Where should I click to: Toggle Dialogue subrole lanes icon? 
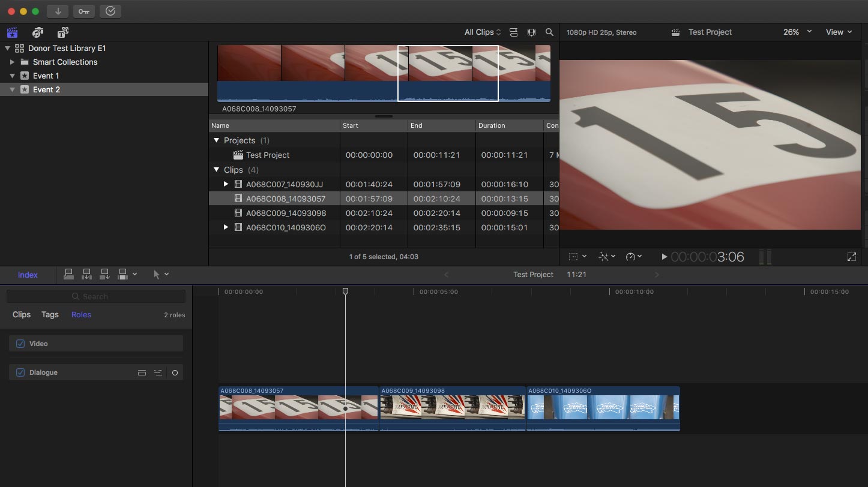158,372
